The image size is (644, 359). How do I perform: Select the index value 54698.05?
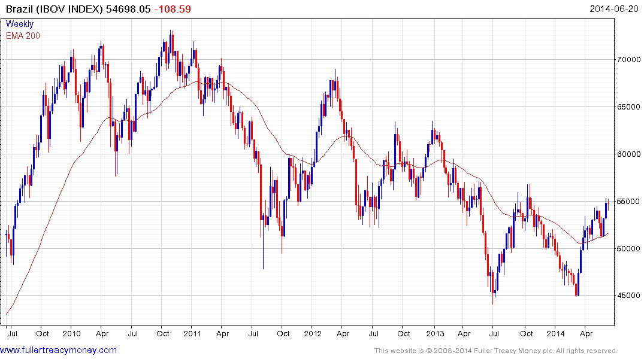click(x=128, y=9)
